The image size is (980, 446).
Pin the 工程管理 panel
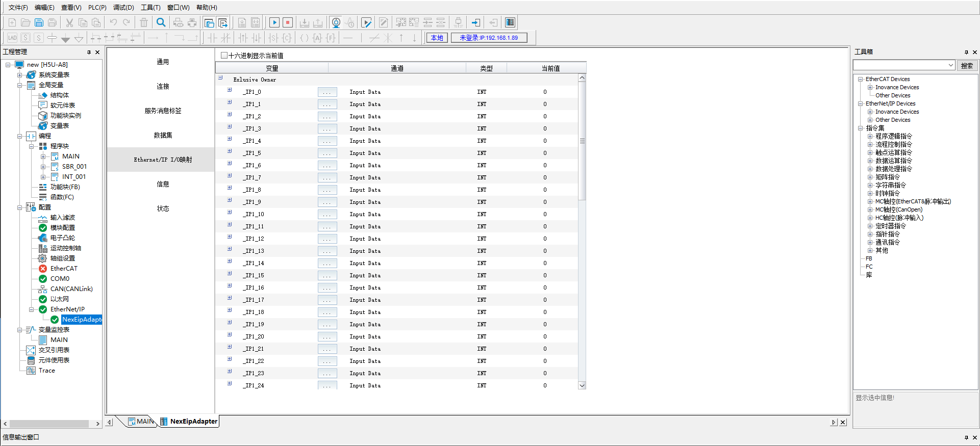(89, 52)
